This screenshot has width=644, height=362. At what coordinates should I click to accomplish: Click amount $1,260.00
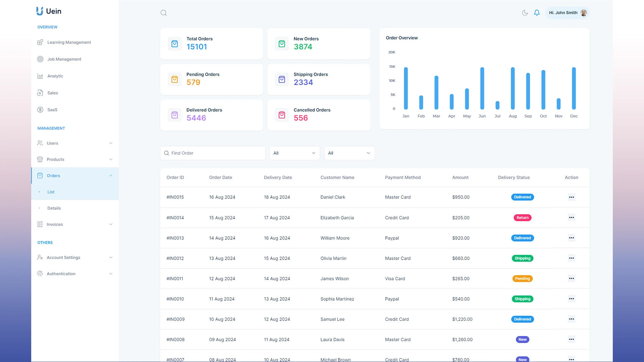(462, 340)
